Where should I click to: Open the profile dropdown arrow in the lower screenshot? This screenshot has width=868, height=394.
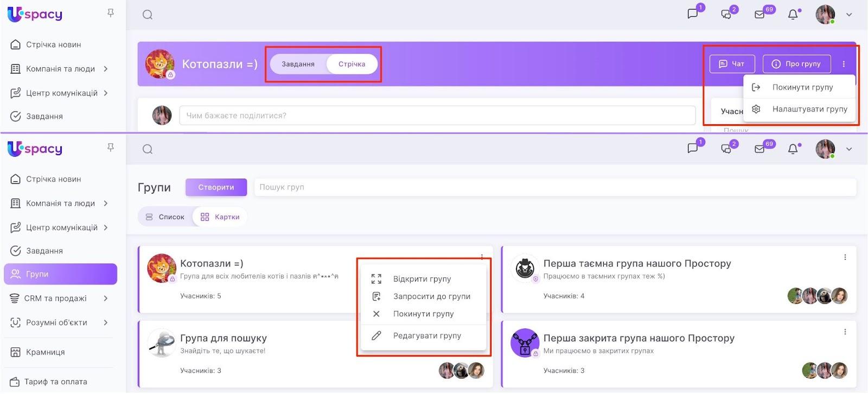coord(849,149)
